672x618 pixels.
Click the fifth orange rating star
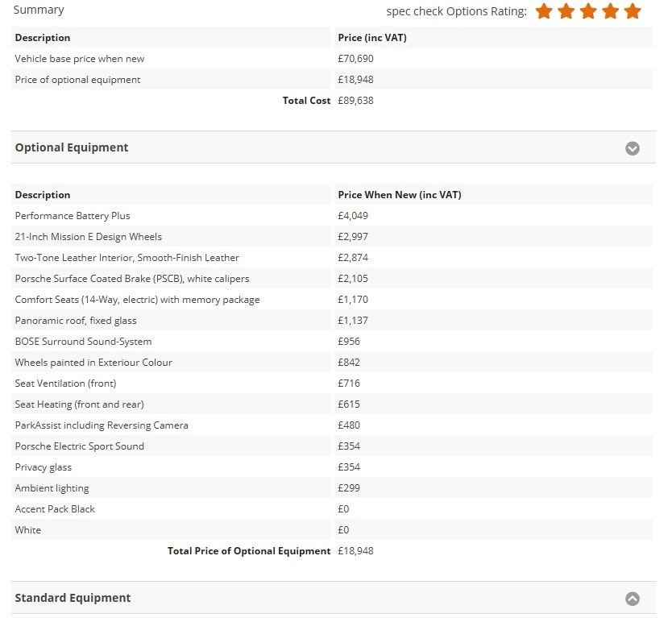click(633, 11)
